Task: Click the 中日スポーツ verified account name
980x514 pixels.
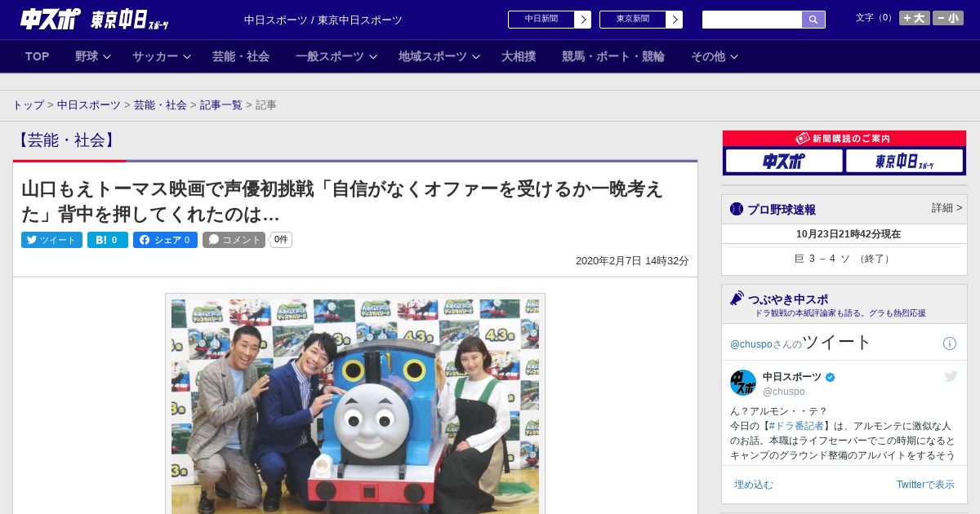Action: 799,377
